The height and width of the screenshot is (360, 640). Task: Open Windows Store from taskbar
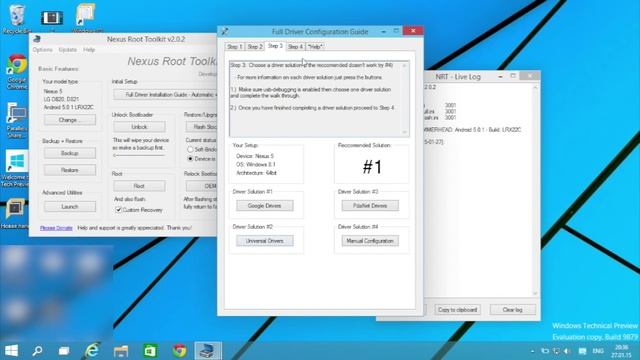coord(150,351)
